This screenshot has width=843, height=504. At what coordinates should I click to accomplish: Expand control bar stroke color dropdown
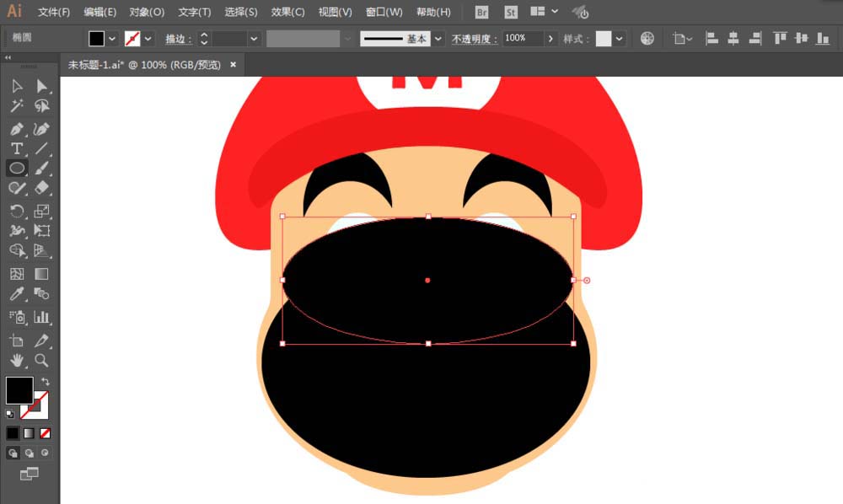click(148, 39)
